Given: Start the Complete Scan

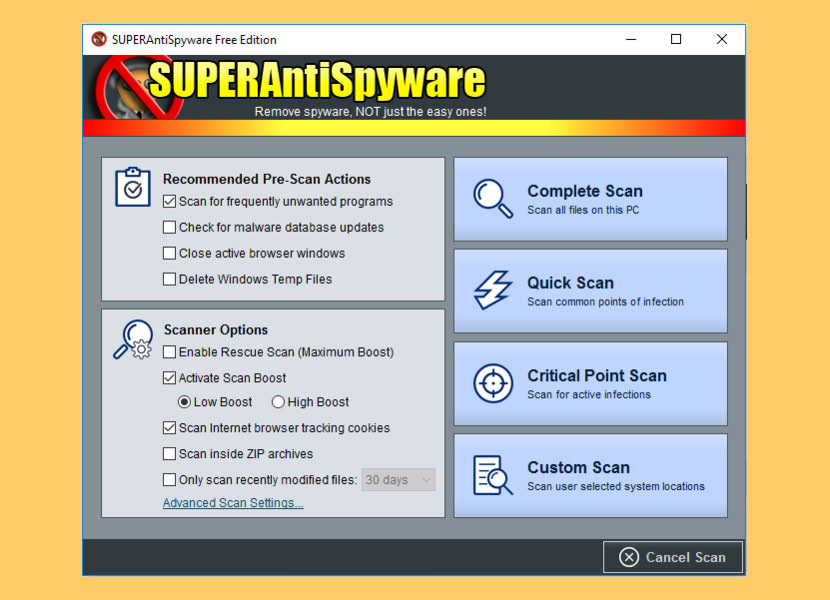Looking at the screenshot, I should 590,199.
